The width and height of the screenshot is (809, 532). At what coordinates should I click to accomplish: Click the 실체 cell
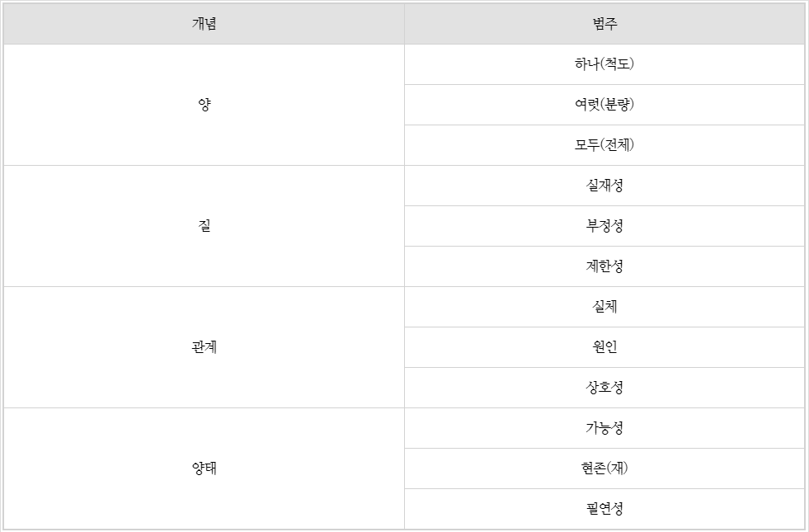pyautogui.click(x=604, y=307)
